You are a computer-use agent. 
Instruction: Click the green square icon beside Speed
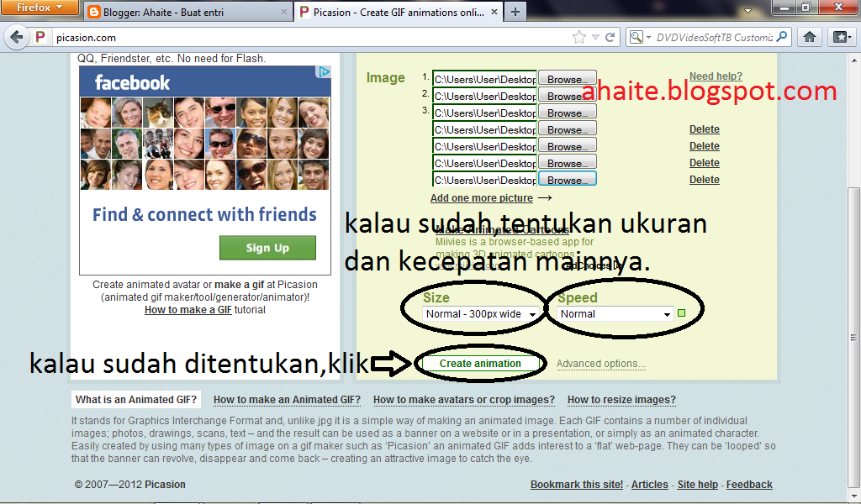point(681,313)
